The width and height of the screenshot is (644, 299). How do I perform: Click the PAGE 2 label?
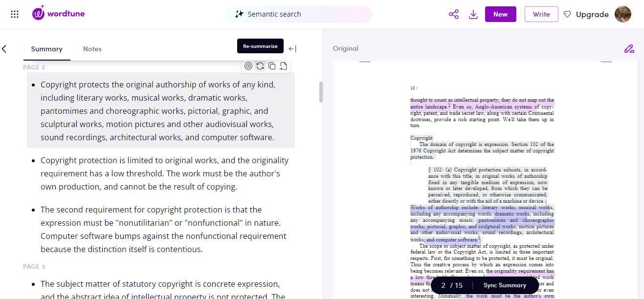[34, 67]
